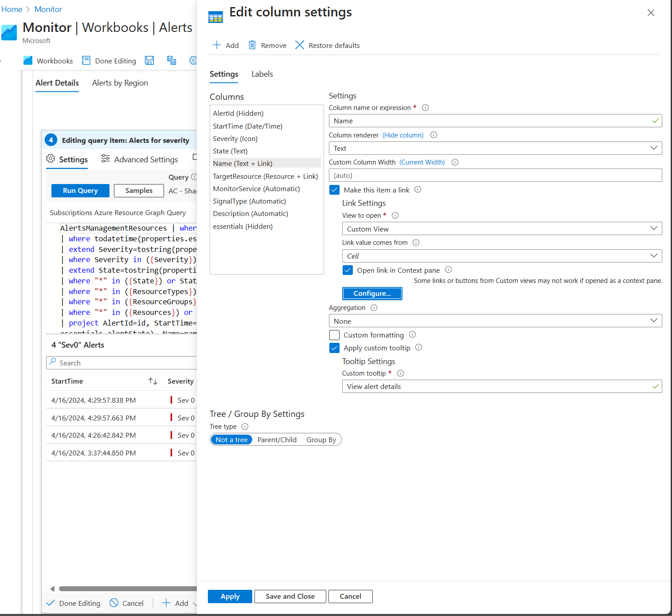This screenshot has width=672, height=616.
Task: Click the info icon beside Custom Column Width
Action: [x=455, y=162]
